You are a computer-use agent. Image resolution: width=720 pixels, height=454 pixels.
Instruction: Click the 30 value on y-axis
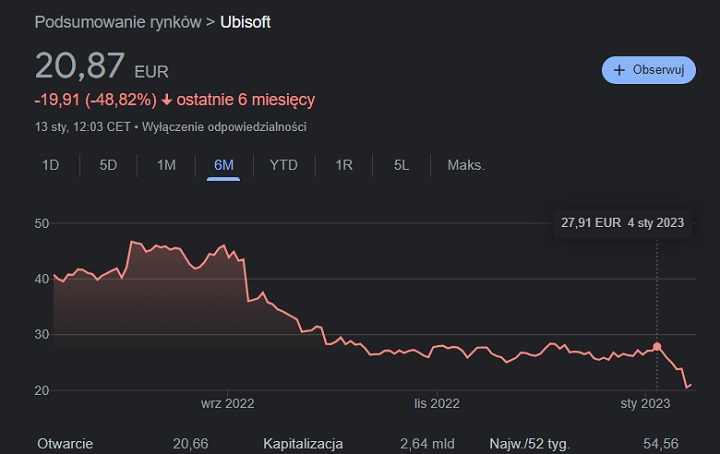coord(42,335)
